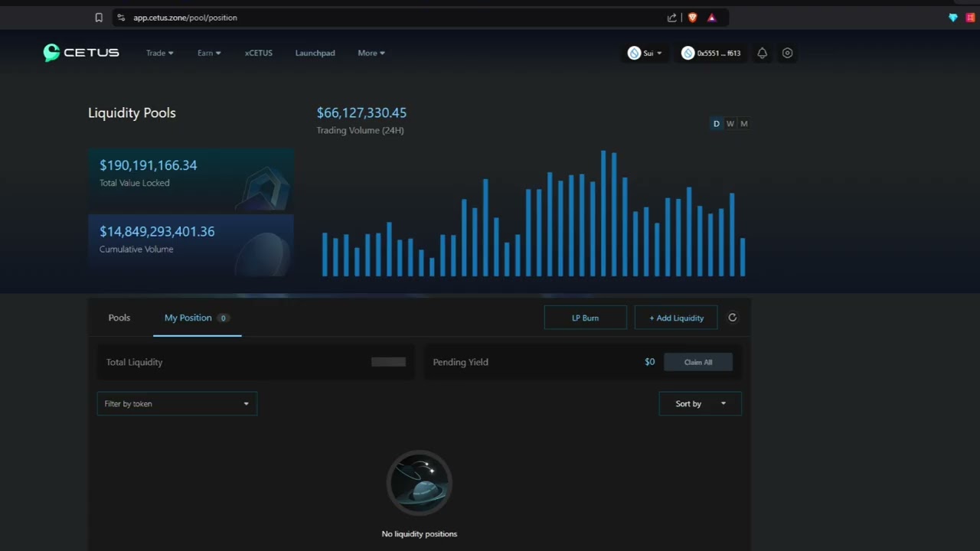Click the No liquidity positions text
Viewport: 980px width, 551px height.
[420, 534]
